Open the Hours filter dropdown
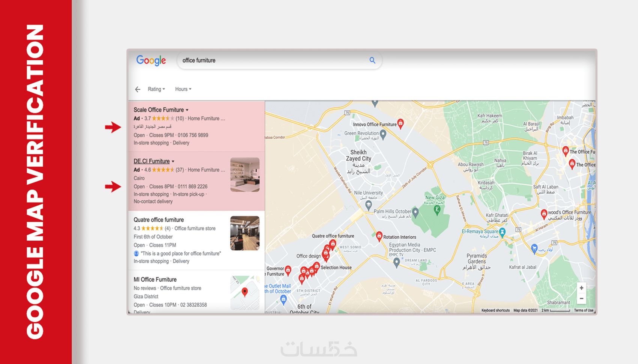This screenshot has height=364, width=638. pyautogui.click(x=183, y=89)
